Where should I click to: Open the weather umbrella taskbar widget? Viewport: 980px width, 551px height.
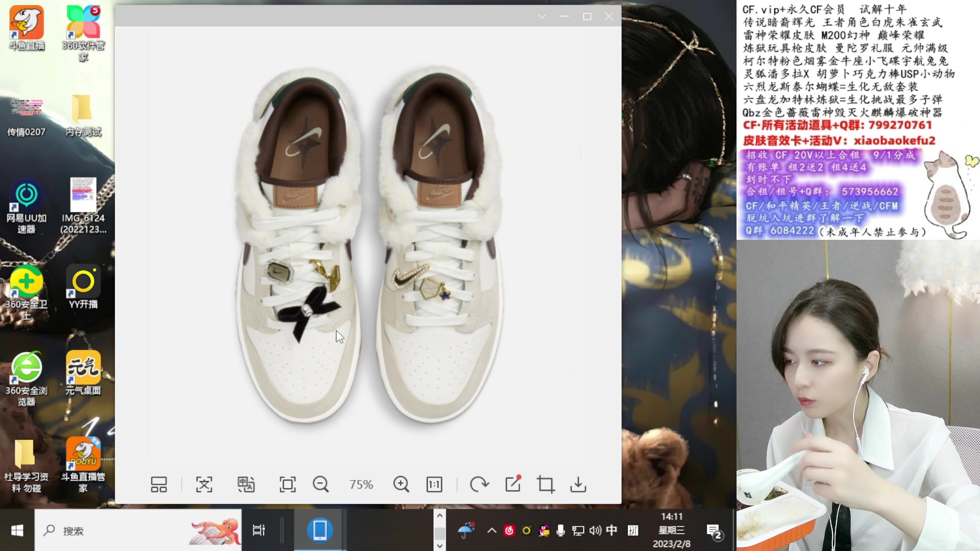point(466,531)
